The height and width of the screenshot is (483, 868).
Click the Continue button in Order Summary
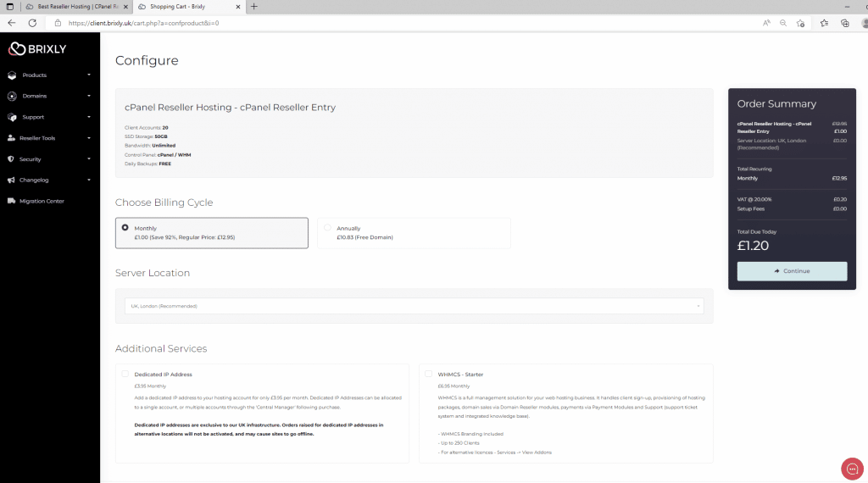[x=792, y=271]
